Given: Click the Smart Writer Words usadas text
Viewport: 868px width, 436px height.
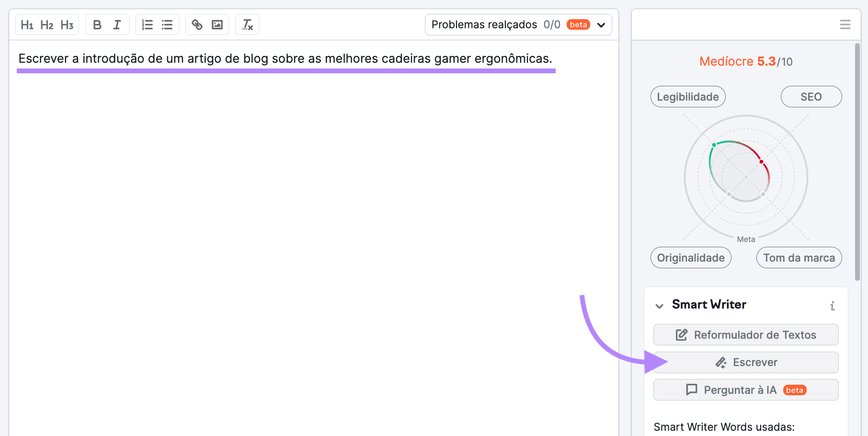Looking at the screenshot, I should [724, 427].
